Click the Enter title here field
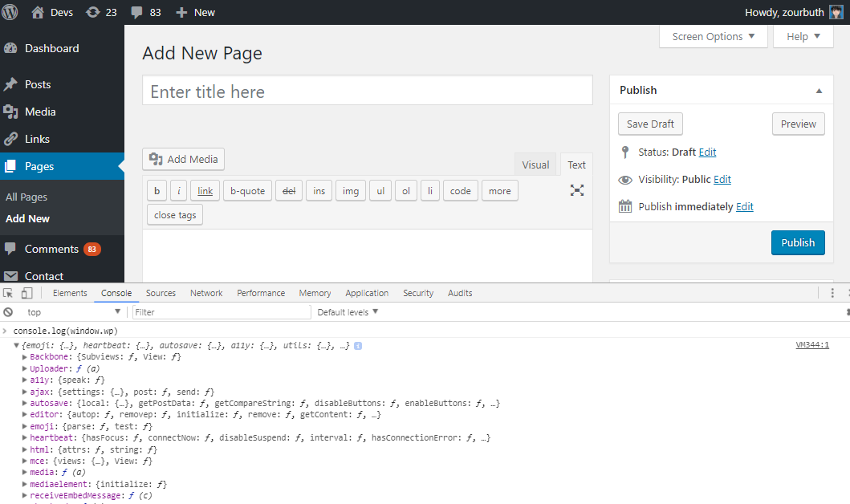 click(367, 91)
